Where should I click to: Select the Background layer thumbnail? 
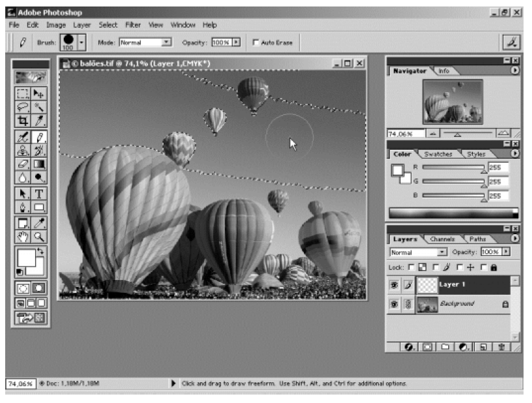click(x=426, y=304)
